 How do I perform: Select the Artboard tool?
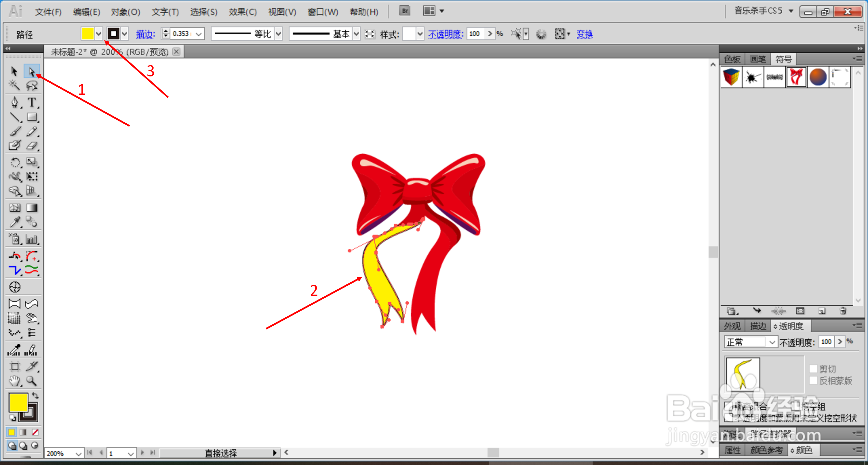[x=14, y=367]
